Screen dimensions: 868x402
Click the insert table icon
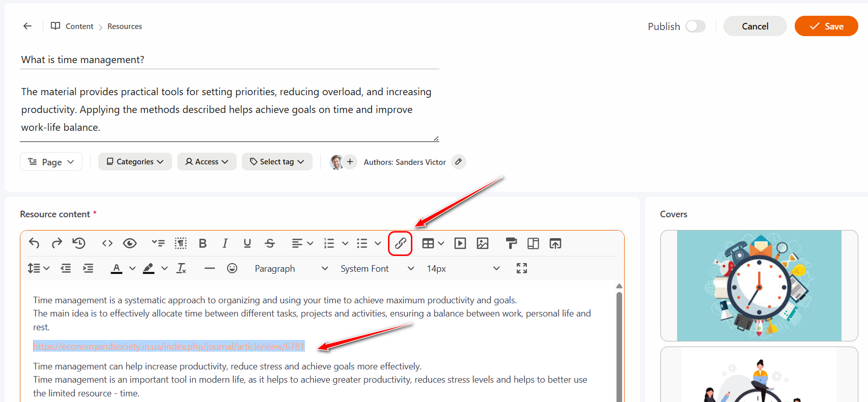[x=428, y=243]
